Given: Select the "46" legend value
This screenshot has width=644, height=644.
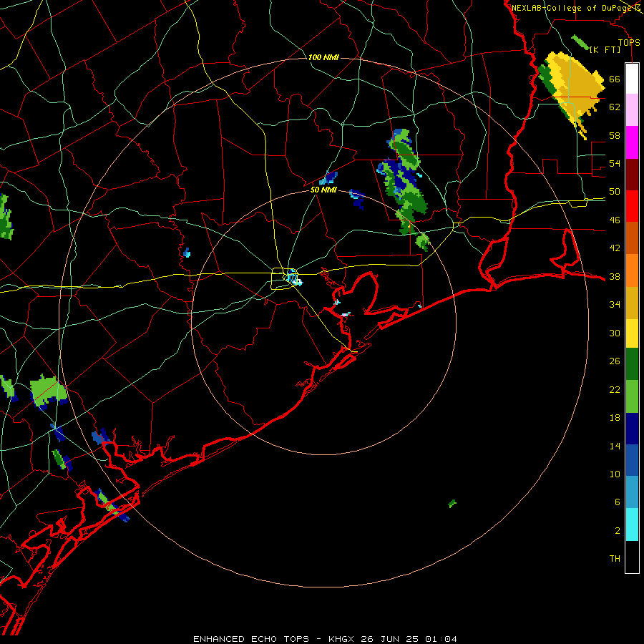Looking at the screenshot, I should pyautogui.click(x=615, y=220).
